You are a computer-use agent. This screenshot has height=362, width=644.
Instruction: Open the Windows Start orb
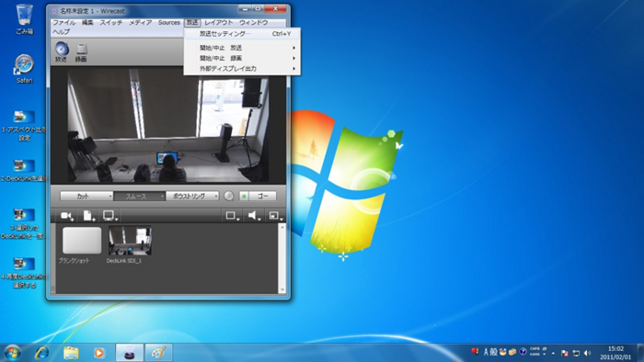point(12,353)
